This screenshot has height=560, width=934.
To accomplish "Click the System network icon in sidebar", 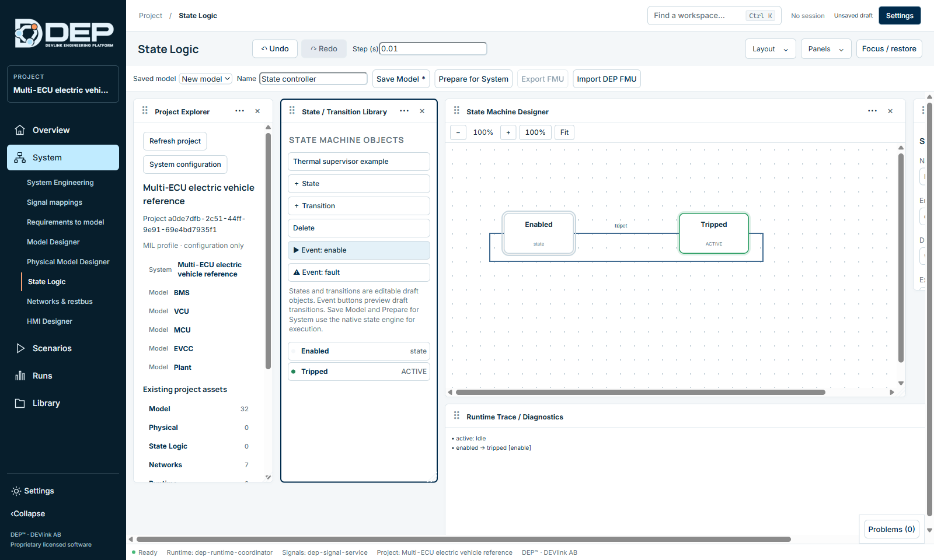I will pos(20,157).
